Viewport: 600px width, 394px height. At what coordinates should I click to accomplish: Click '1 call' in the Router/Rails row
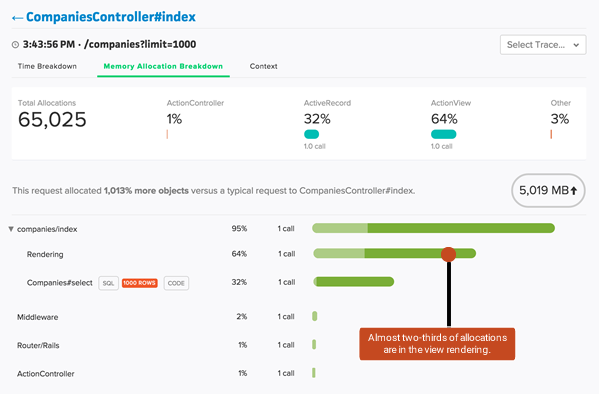[286, 345]
